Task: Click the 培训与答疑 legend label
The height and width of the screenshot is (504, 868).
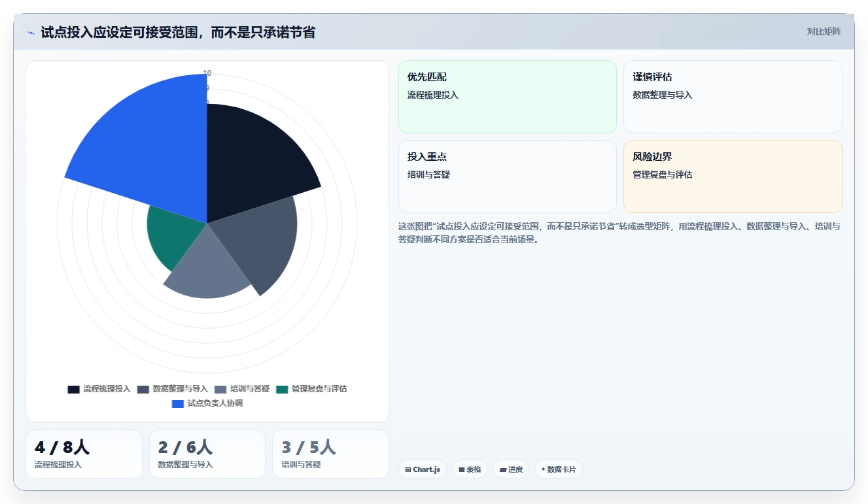Action: (250, 389)
